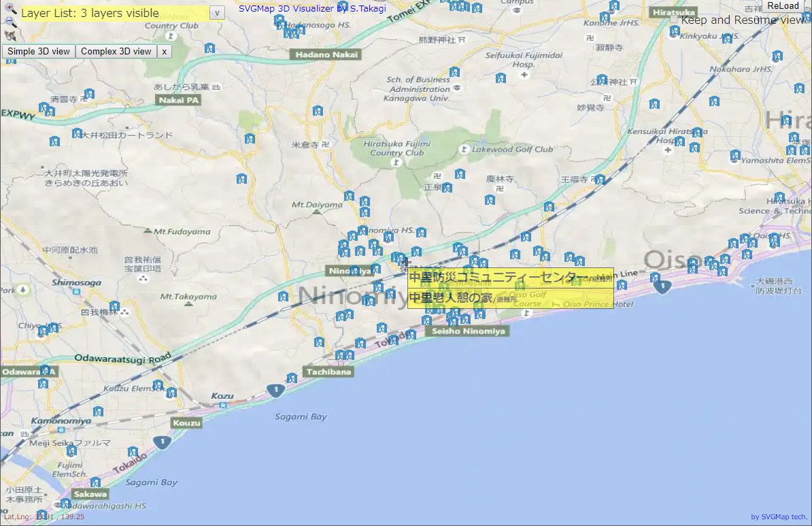Click the Hadano Nakai station label
812x526 pixels.
pos(326,54)
